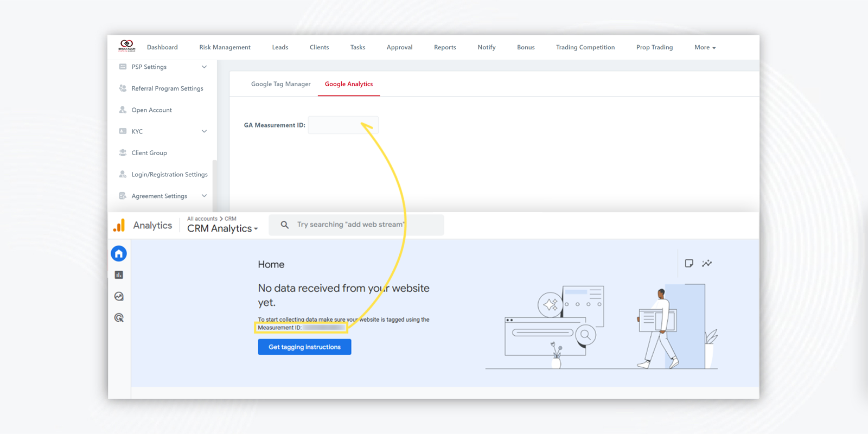Click the Login/Registration Settings icon
This screenshot has height=434, width=868.
[123, 174]
